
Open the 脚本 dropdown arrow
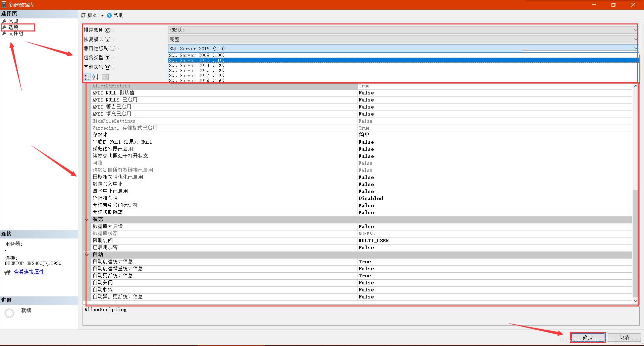coord(102,15)
